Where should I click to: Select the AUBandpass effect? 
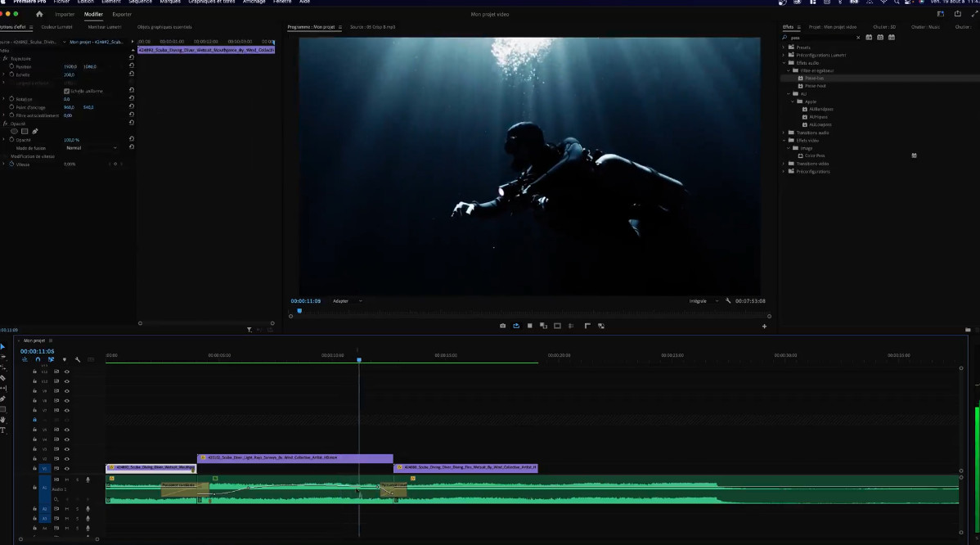(x=820, y=110)
